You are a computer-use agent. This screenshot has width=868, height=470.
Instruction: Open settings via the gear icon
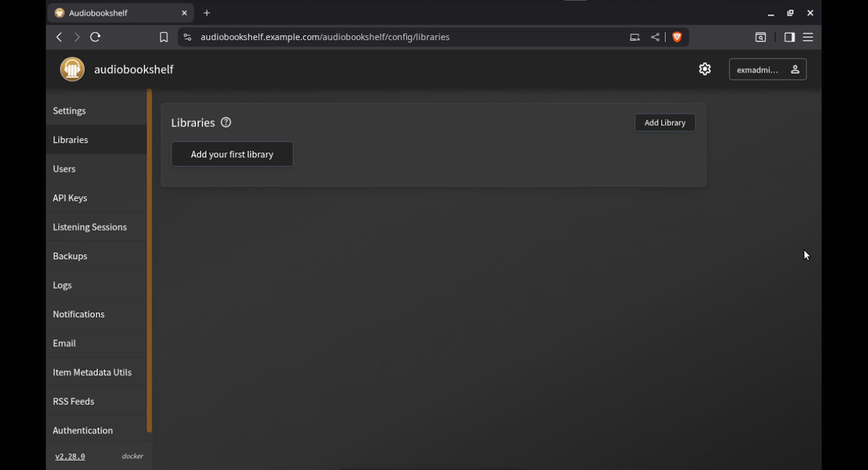point(705,69)
